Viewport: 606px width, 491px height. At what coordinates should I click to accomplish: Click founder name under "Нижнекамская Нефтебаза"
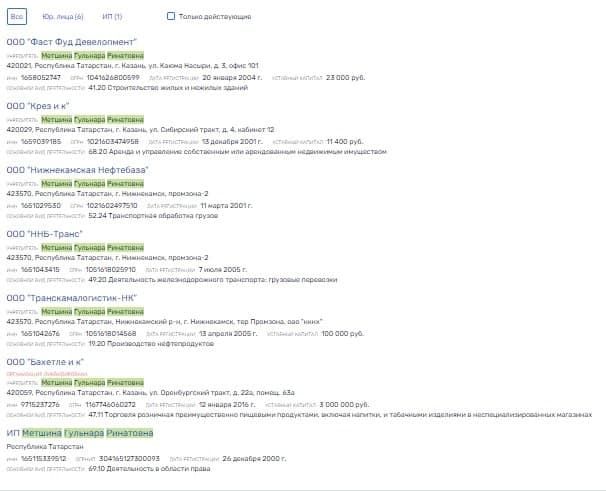(92, 183)
